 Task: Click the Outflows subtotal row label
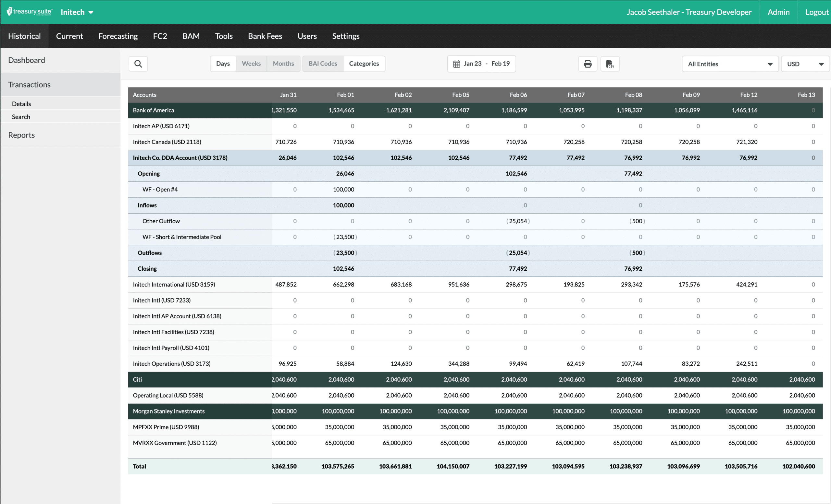coord(149,253)
